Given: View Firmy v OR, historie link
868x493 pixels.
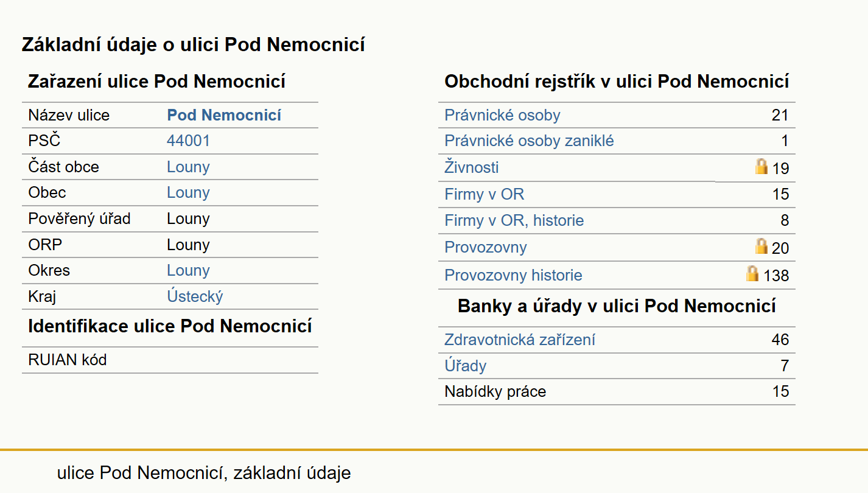Looking at the screenshot, I should pyautogui.click(x=514, y=220).
